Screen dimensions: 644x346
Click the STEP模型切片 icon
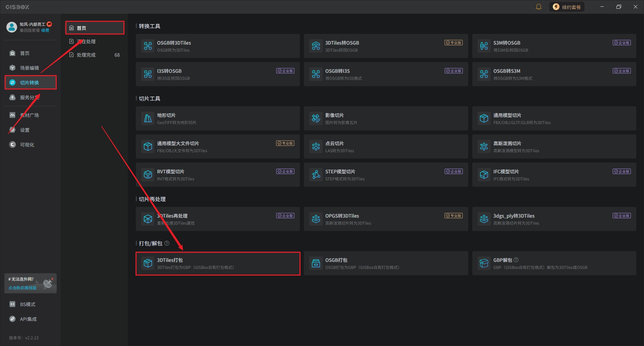pyautogui.click(x=316, y=175)
